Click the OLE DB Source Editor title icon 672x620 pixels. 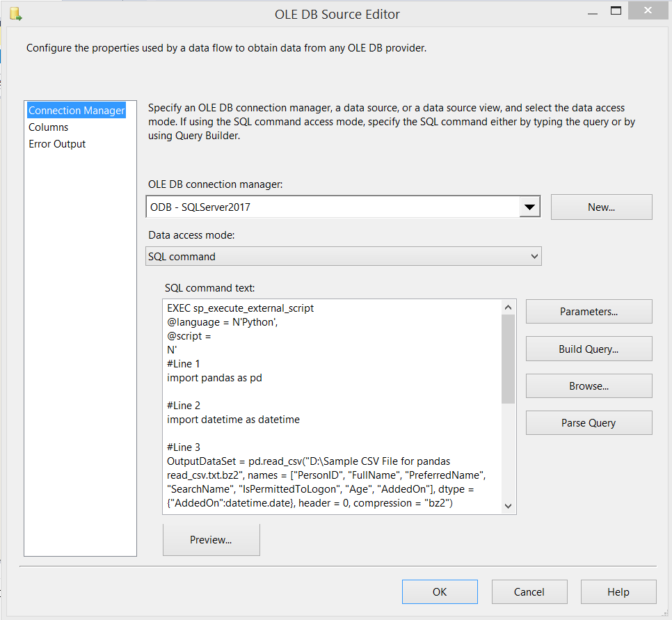pos(16,14)
